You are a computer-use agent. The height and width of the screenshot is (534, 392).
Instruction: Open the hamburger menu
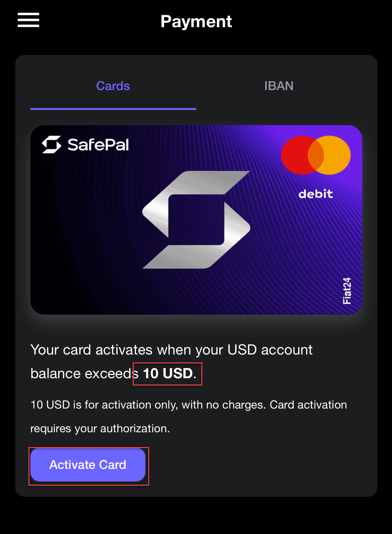28,20
